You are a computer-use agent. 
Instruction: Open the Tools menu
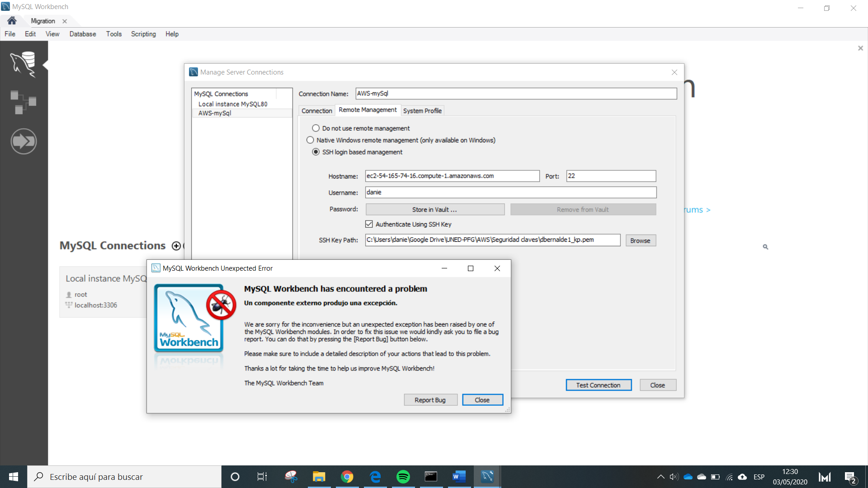pos(114,34)
